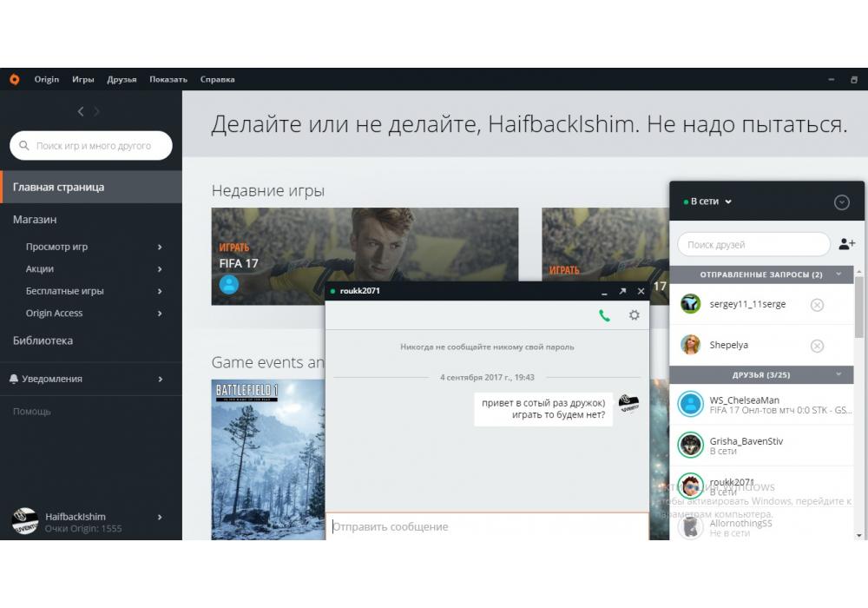Start a voice call with roukk2071
Image resolution: width=868 pixels, height=608 pixels.
[604, 315]
